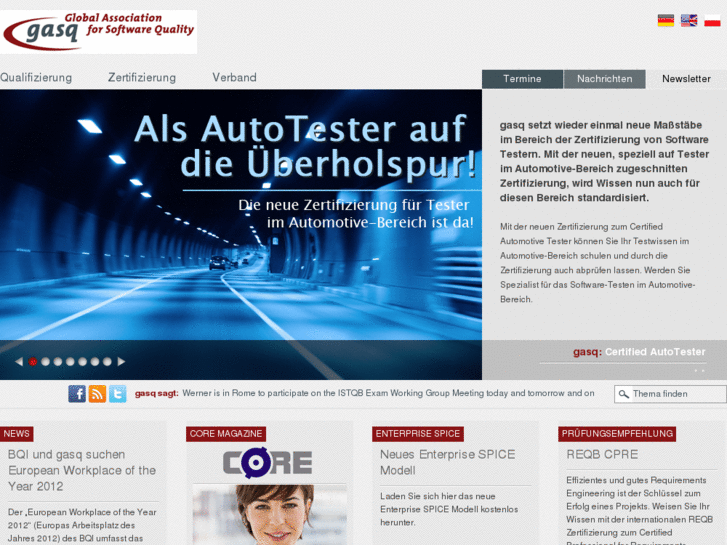Image resolution: width=727 pixels, height=545 pixels.
Task: Click the bold intro paragraph about Maßstäbe
Action: 604,161
